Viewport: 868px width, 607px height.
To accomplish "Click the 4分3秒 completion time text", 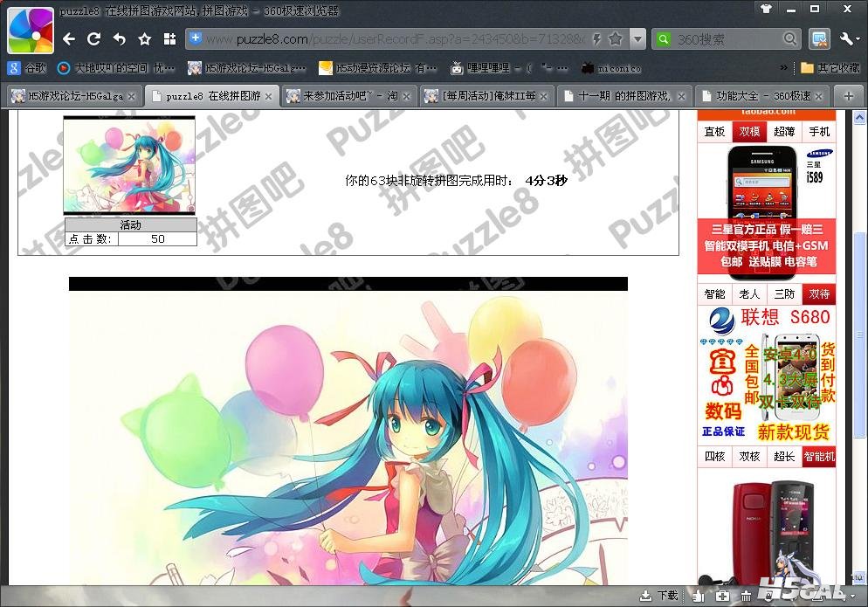I will click(x=546, y=181).
